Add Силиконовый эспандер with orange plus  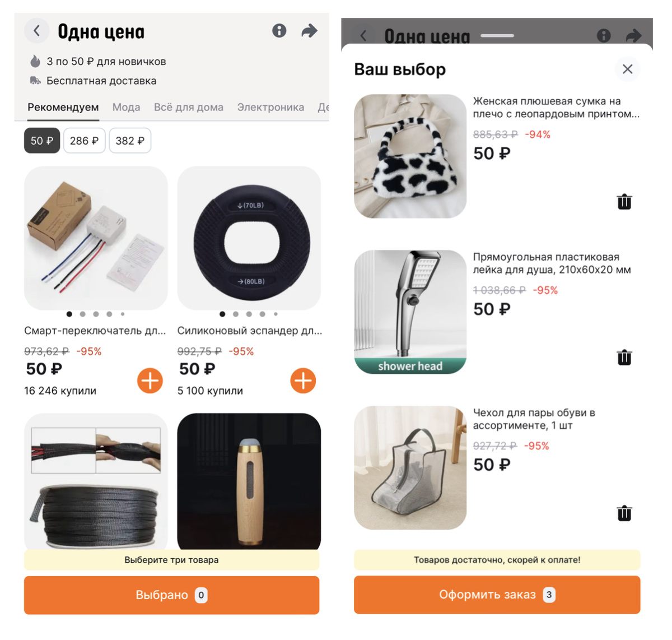[303, 381]
